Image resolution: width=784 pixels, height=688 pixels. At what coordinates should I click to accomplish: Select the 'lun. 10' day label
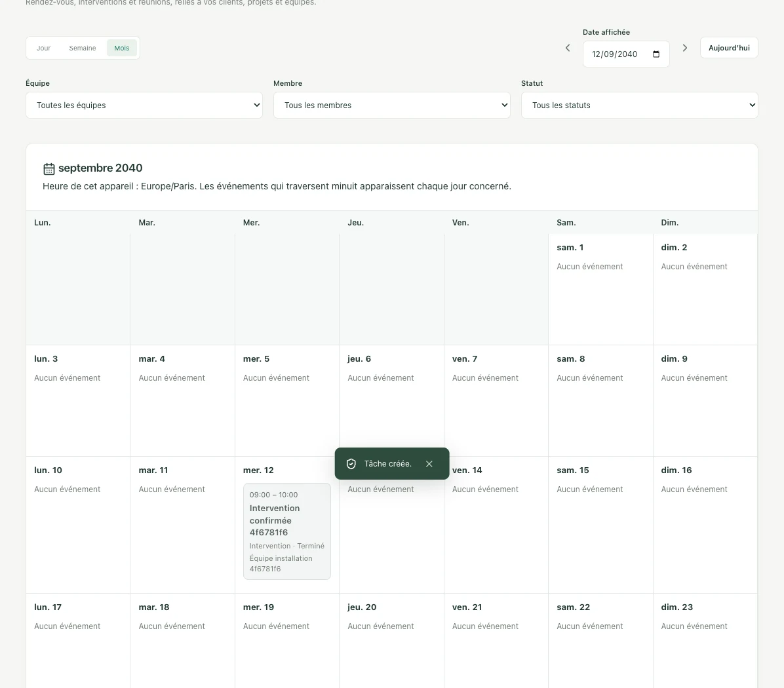click(48, 470)
